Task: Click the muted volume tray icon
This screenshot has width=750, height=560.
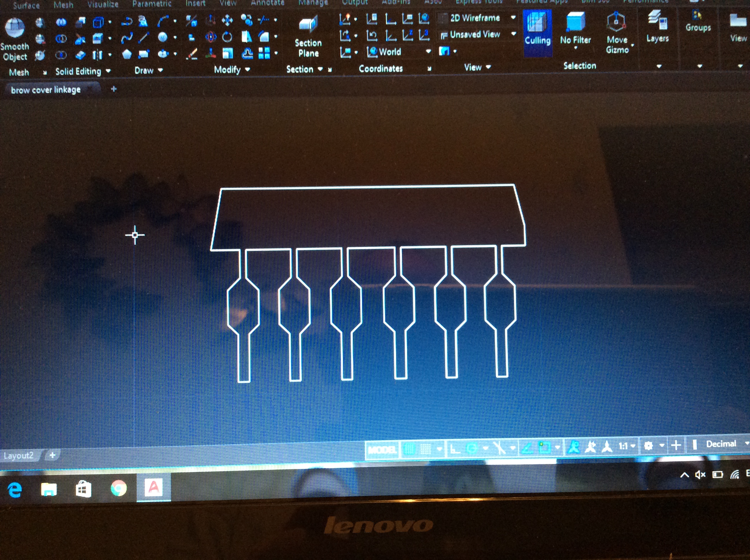Action: coord(700,475)
